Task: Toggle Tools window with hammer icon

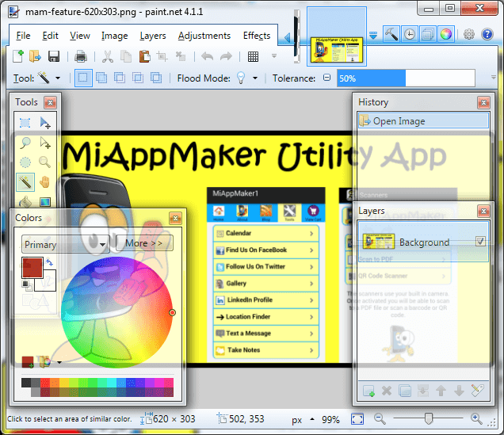Action: click(x=391, y=34)
